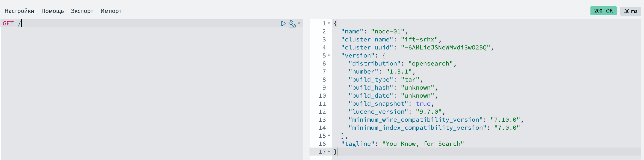Viewport: 644px width, 160px height.
Task: Click the "ift-srhx" cluster name value
Action: pyautogui.click(x=419, y=39)
